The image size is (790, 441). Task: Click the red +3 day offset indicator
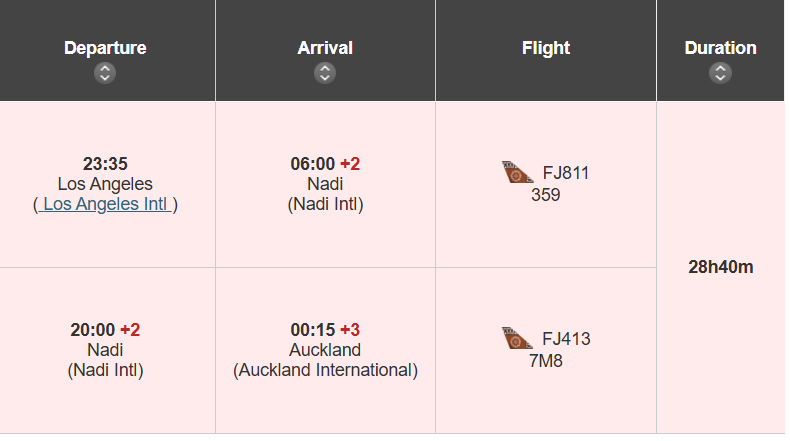point(350,330)
